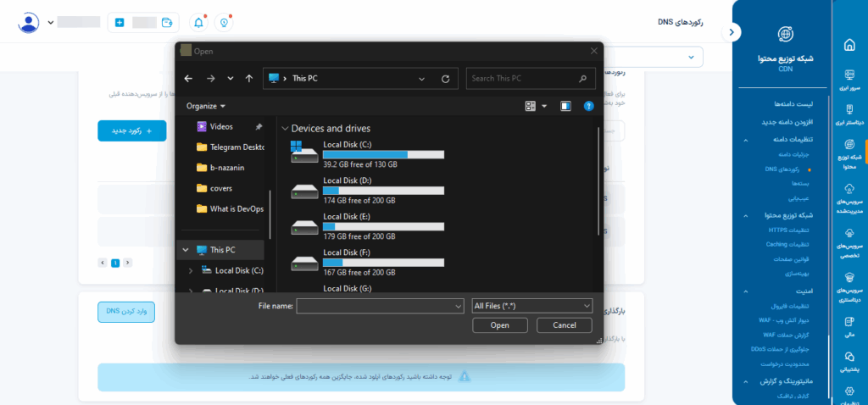
Task: Change the view layout icon in dialog
Action: coord(531,106)
